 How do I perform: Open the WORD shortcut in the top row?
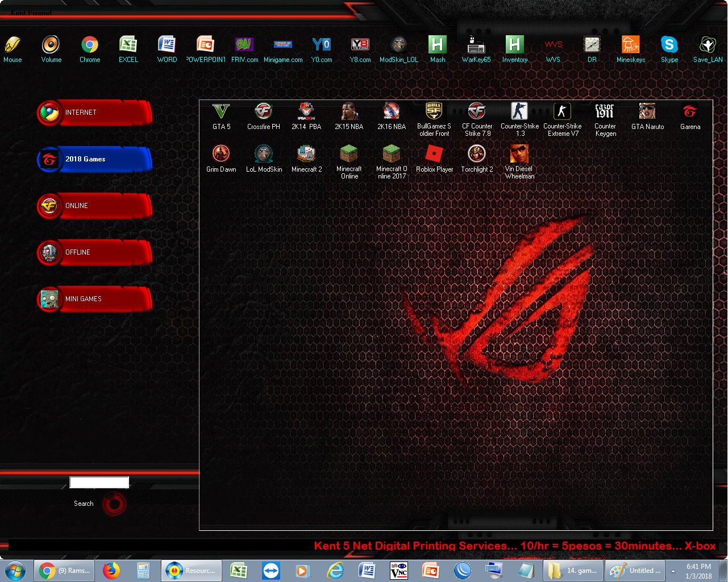(167, 49)
